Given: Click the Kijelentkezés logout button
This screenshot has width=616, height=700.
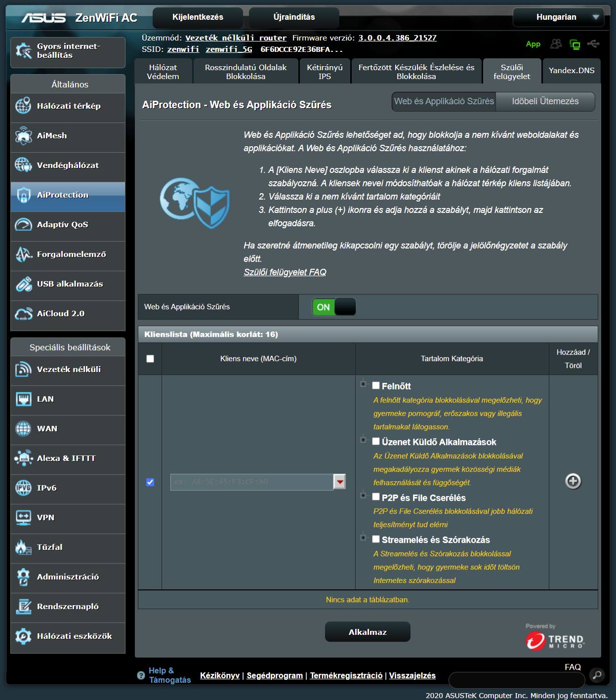Looking at the screenshot, I should coord(198,17).
